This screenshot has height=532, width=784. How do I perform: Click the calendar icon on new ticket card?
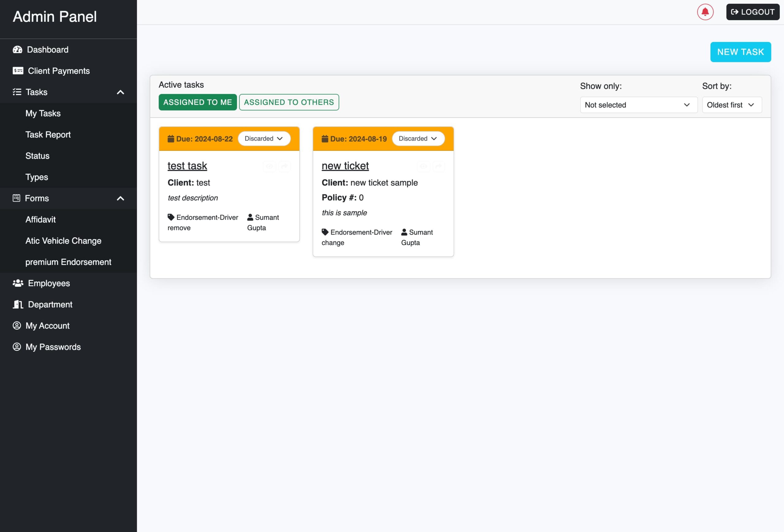pyautogui.click(x=325, y=139)
